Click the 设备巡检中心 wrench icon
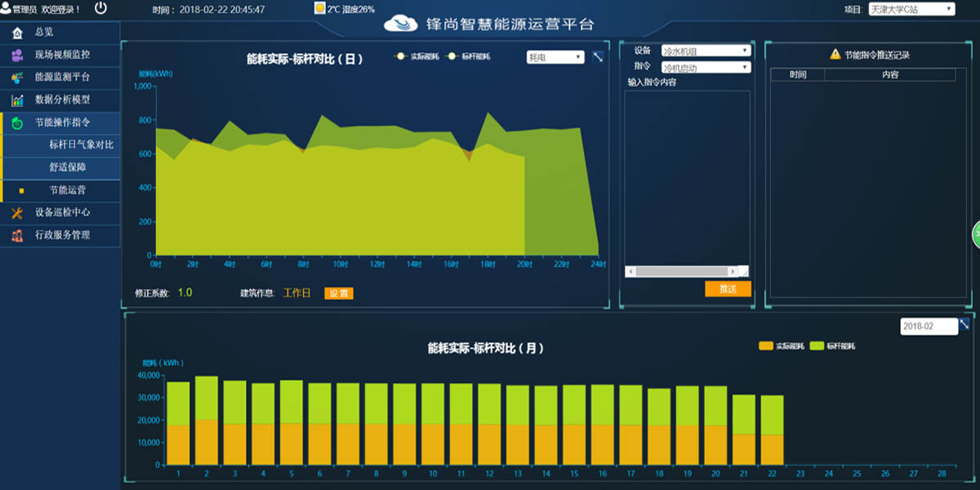The width and height of the screenshot is (980, 490). coord(17,212)
